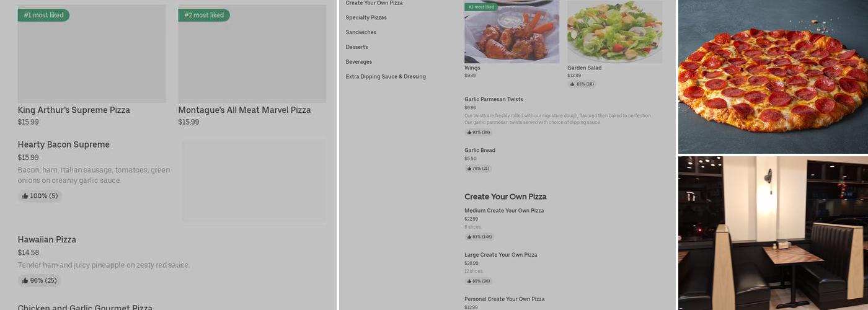This screenshot has height=310, width=868.
Task: Click thumbs-up rating on Medium Create Your Own Pizza
Action: 479,237
